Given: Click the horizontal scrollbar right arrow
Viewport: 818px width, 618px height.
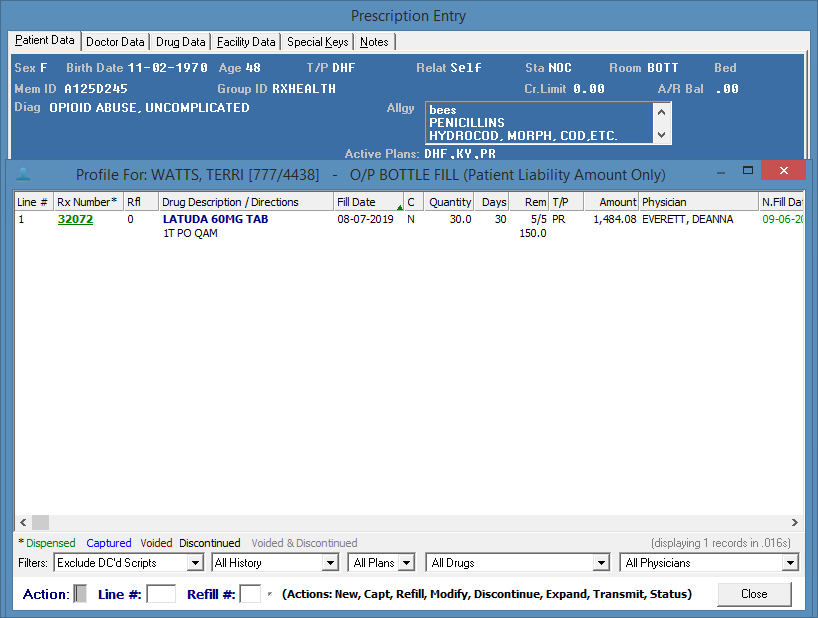Looking at the screenshot, I should point(795,522).
